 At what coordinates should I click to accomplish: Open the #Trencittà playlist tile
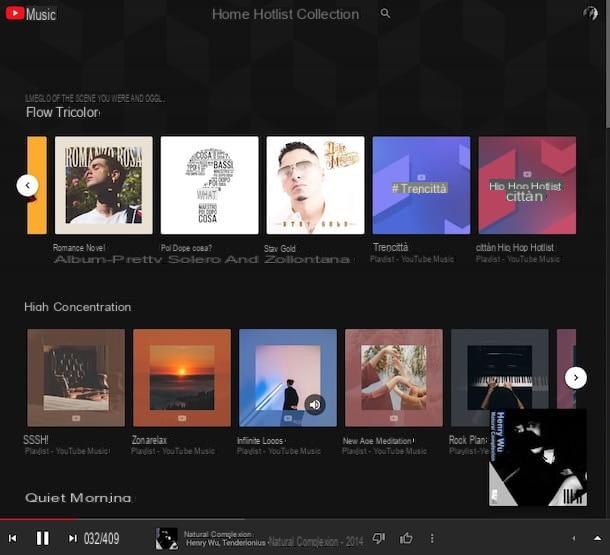click(421, 185)
